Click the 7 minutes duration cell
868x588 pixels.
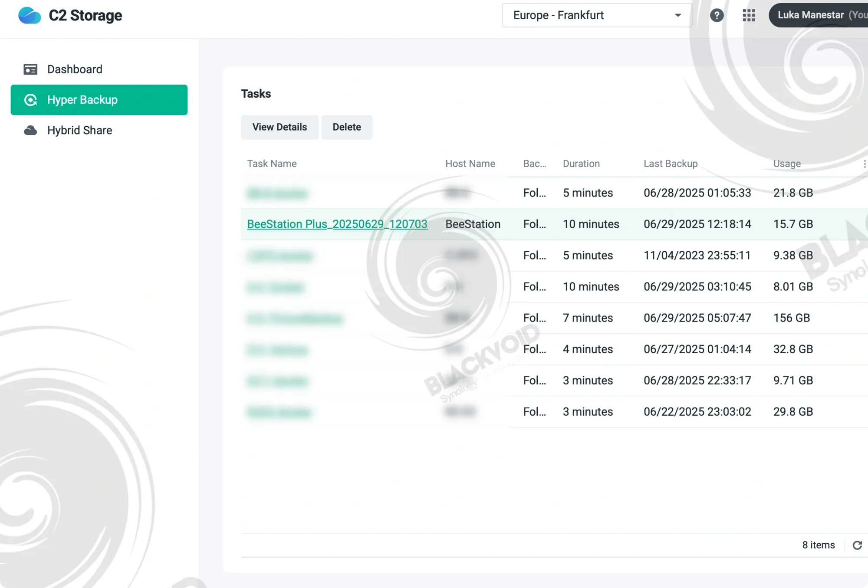click(588, 318)
